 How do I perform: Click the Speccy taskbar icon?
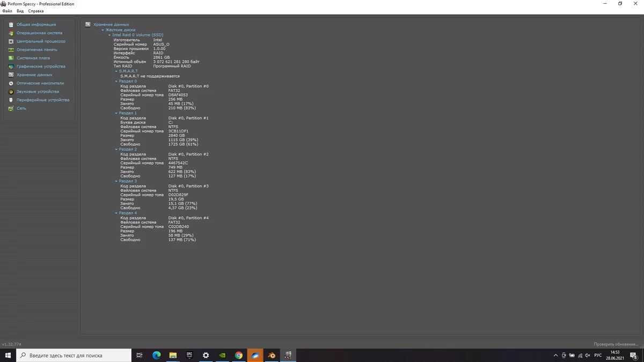pyautogui.click(x=288, y=355)
